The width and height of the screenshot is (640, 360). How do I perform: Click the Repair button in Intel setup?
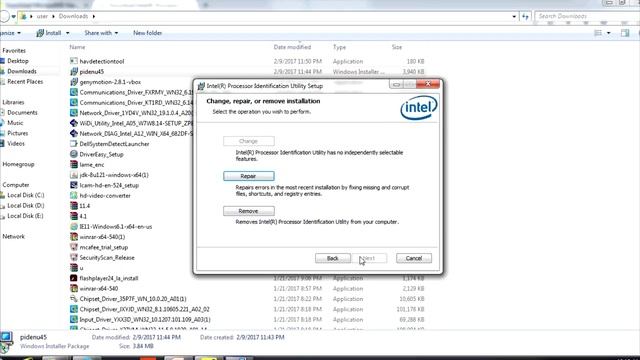249,176
